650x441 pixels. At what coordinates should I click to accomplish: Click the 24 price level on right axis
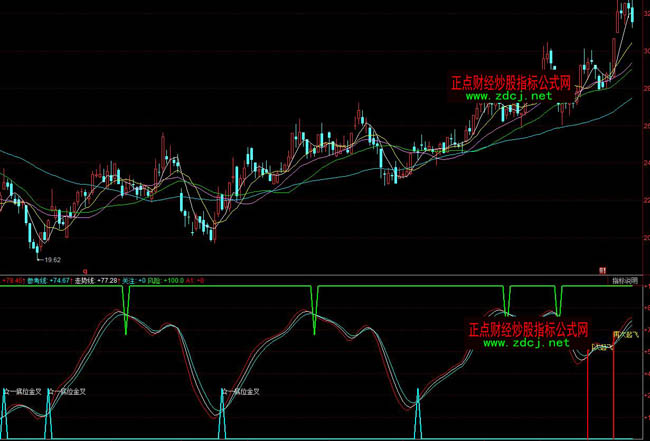pyautogui.click(x=643, y=163)
